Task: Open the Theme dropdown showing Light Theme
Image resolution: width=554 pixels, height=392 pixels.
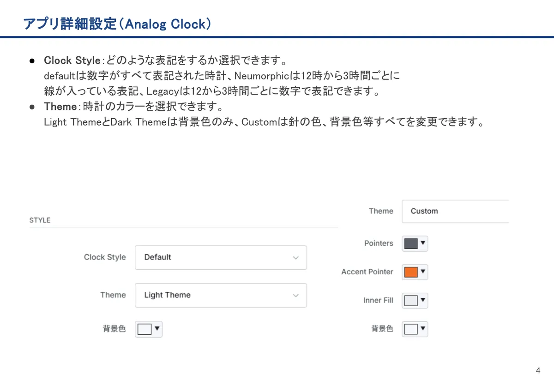Action: 221,295
